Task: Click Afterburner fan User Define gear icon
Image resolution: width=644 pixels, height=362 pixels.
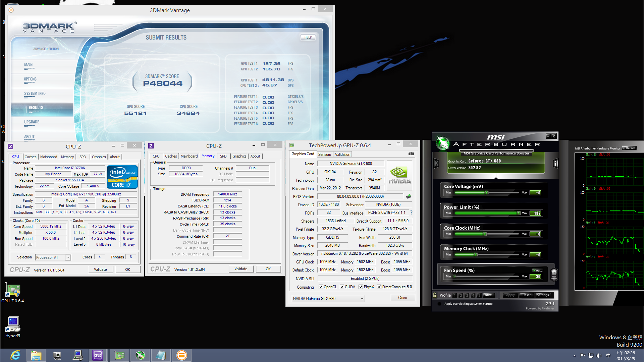Action: (554, 274)
